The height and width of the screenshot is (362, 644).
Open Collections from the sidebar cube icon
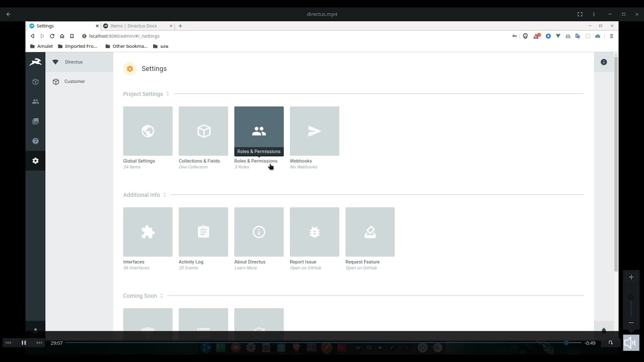35,82
